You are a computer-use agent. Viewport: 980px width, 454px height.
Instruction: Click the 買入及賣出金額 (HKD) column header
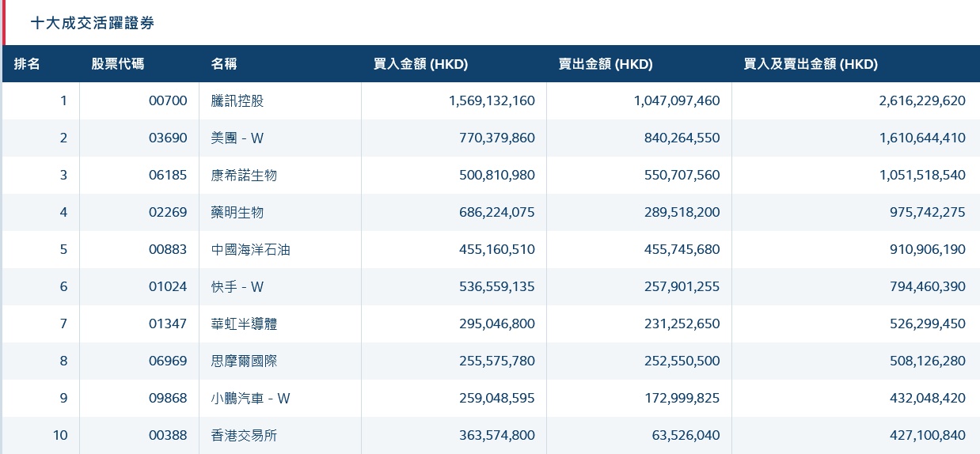pos(811,64)
